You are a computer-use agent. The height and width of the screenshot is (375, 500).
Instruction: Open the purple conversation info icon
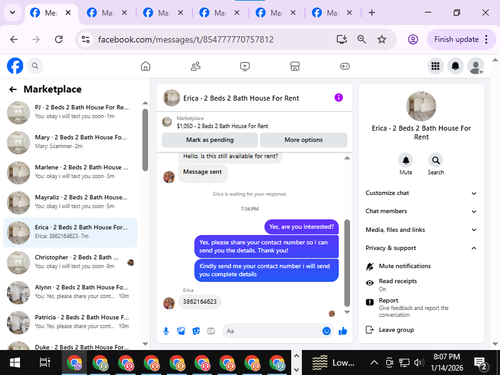pos(339,98)
